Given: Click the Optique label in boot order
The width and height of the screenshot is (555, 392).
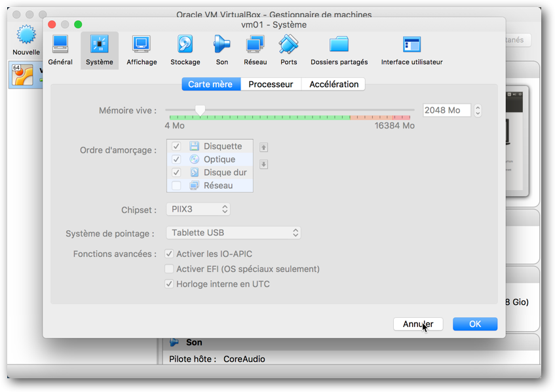Looking at the screenshot, I should (220, 159).
